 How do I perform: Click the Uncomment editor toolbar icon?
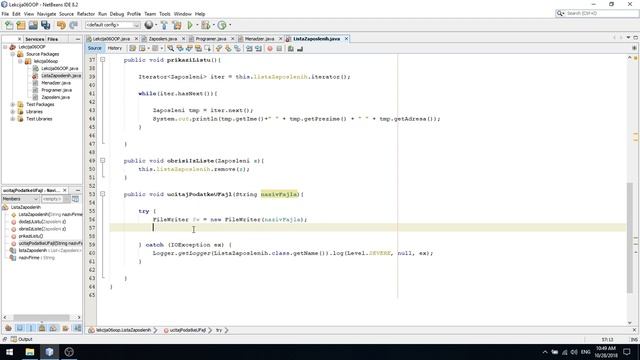pyautogui.click(x=300, y=49)
